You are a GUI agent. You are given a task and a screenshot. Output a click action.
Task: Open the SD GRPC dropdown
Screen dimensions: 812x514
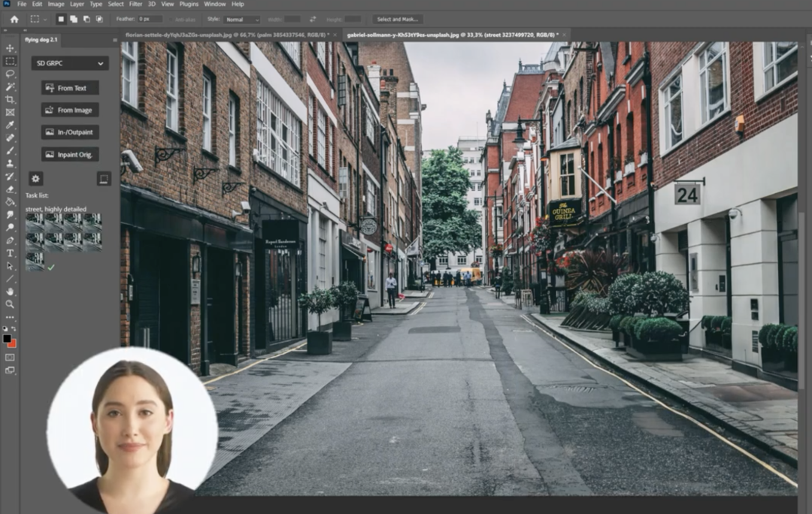coord(69,63)
